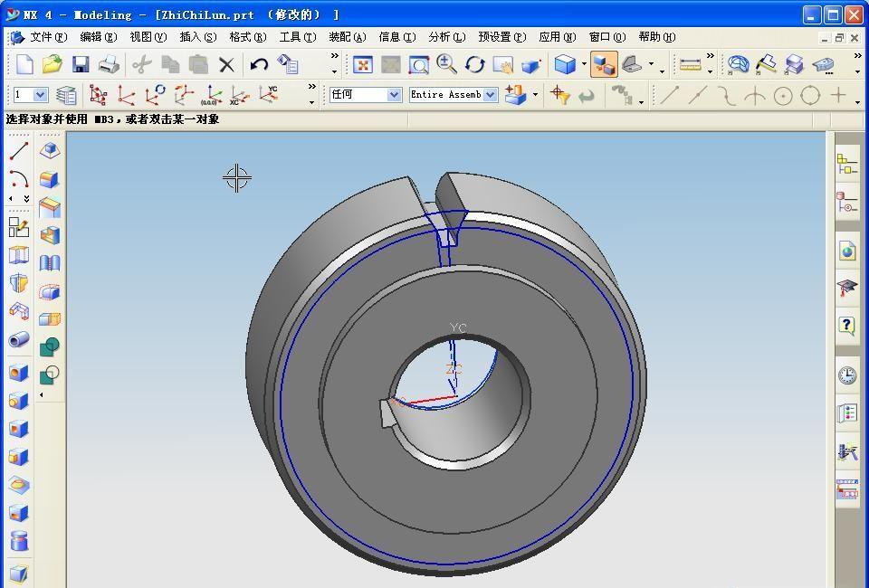869x588 pixels.
Task: Open the clock History panel on right sidebar
Action: coord(847,375)
